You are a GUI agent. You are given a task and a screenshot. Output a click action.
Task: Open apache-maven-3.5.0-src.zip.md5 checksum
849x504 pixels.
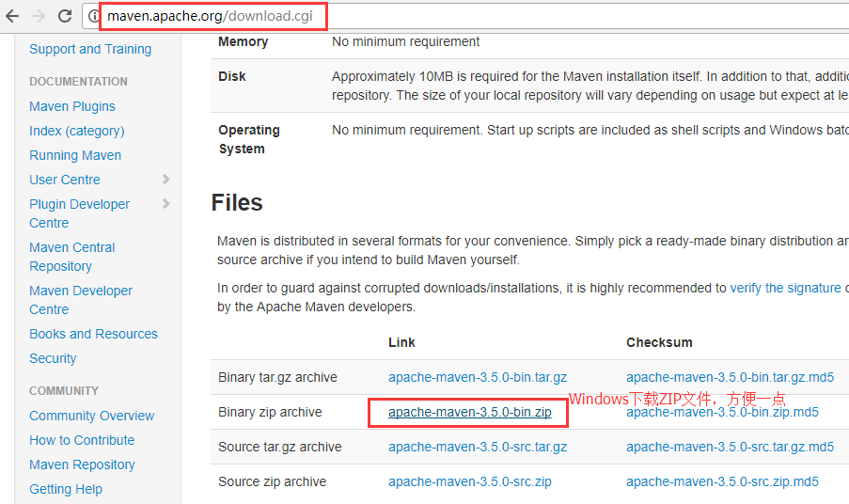(x=722, y=481)
